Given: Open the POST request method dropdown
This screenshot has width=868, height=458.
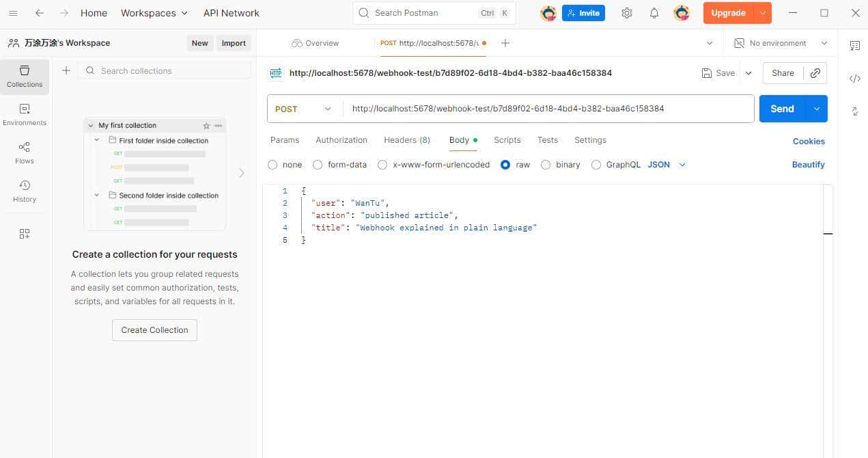Looking at the screenshot, I should coord(303,108).
